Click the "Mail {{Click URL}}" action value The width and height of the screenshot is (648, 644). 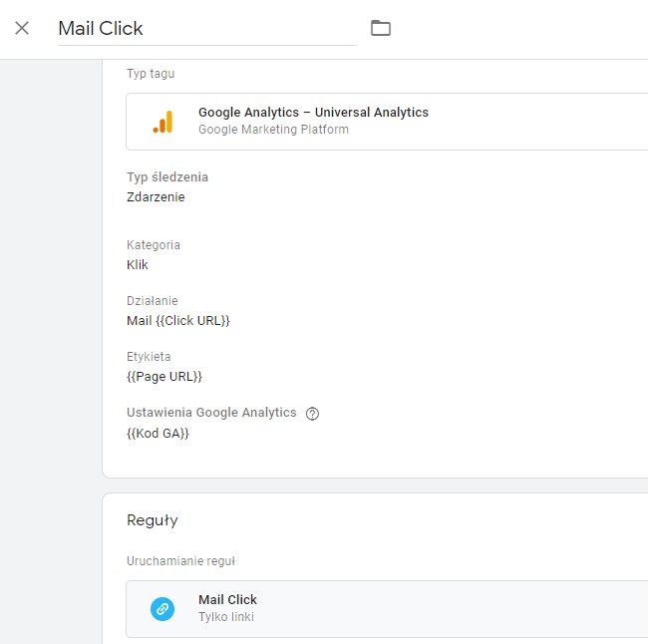click(x=178, y=321)
